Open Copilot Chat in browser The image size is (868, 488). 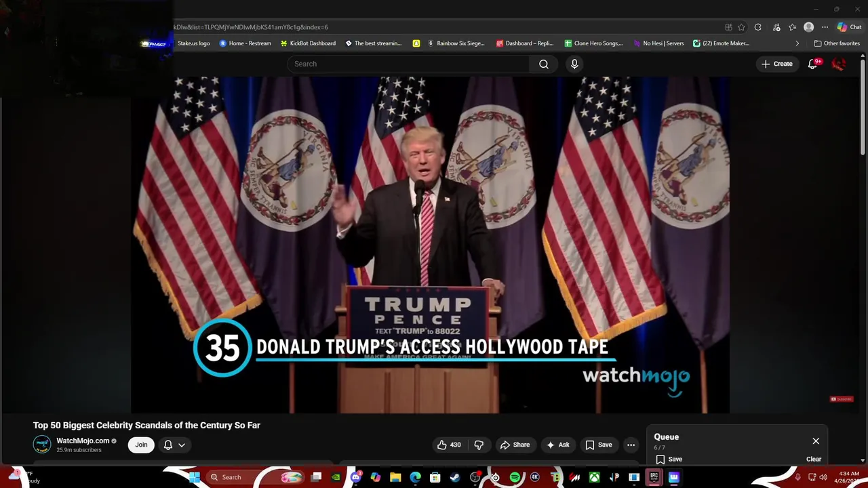850,27
